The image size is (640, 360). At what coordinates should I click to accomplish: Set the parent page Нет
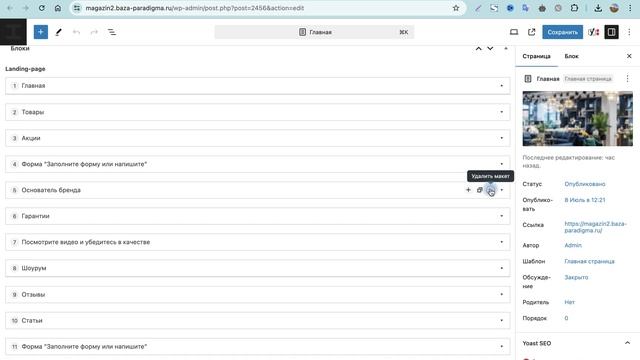click(569, 302)
